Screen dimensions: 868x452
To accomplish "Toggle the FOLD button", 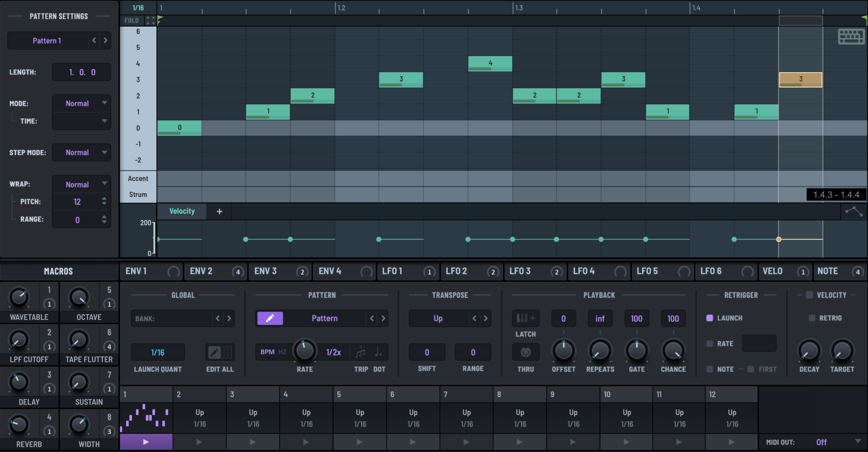I will point(132,20).
